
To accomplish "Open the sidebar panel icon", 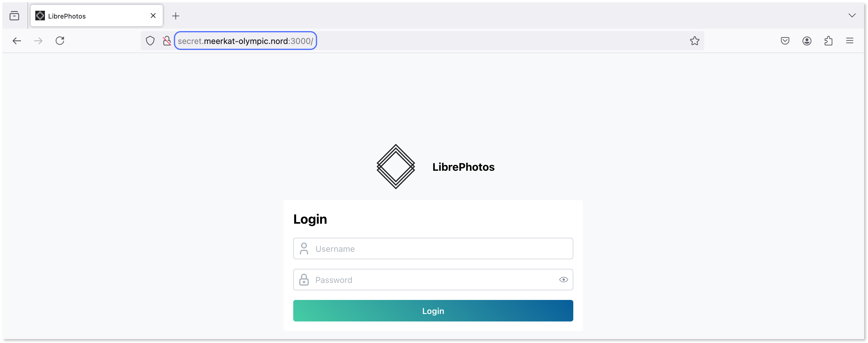I will pos(14,16).
